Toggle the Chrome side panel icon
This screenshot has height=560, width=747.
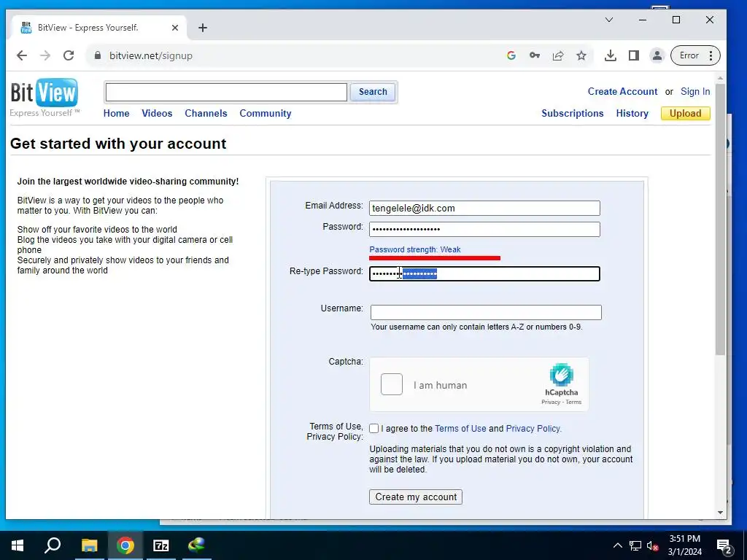pos(634,55)
